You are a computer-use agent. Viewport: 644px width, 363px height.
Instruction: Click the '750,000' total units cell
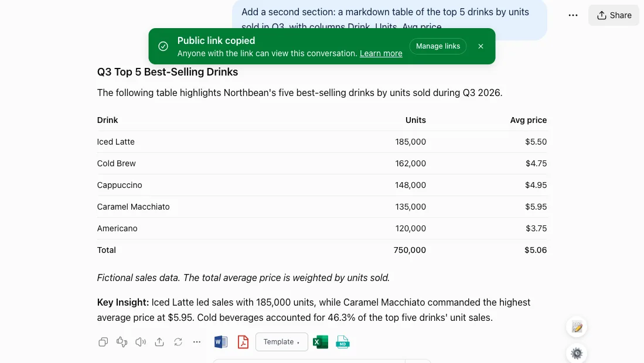tap(410, 250)
